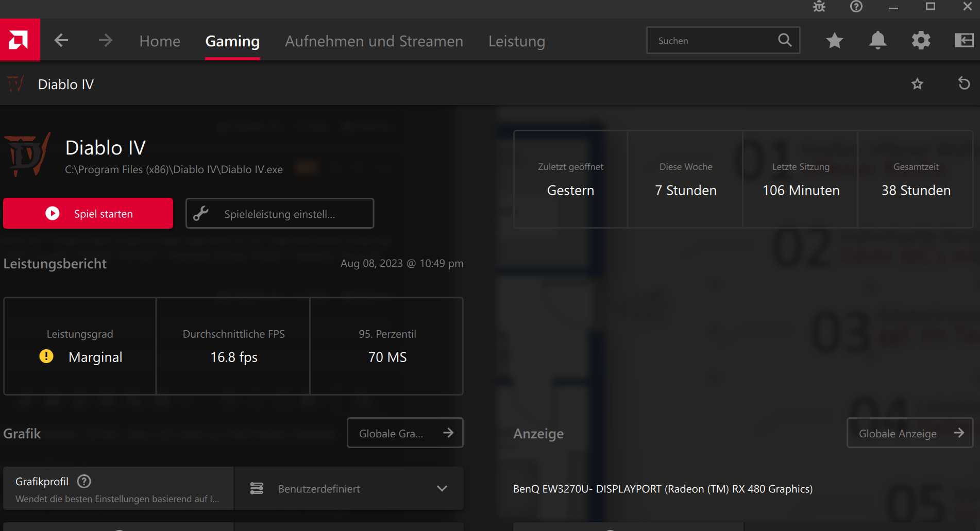The height and width of the screenshot is (531, 980).
Task: Toggle the sidebar panel icon
Action: (964, 40)
